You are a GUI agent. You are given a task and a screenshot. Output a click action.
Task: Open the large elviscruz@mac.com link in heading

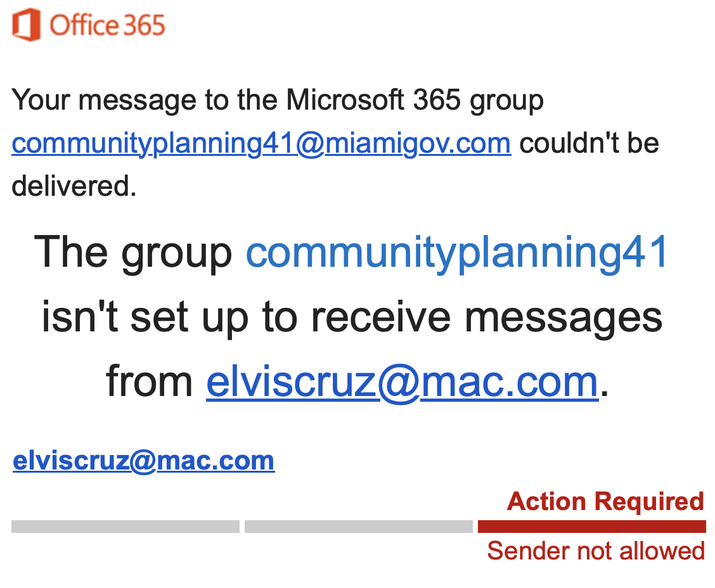coord(402,381)
